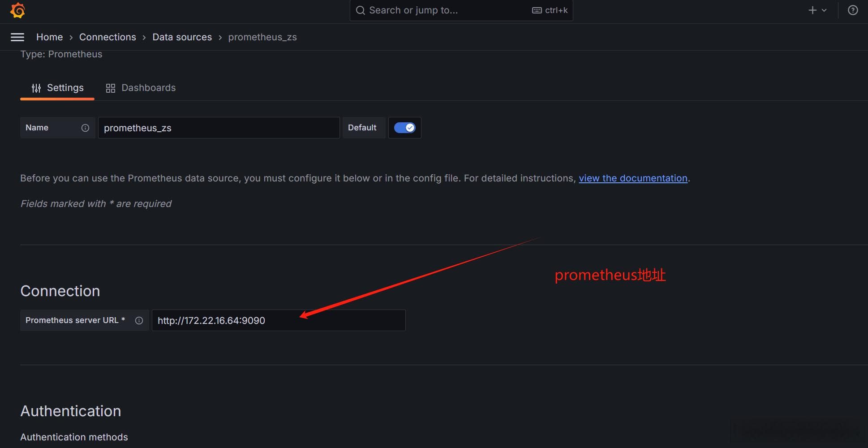Click the Name field info icon

85,128
